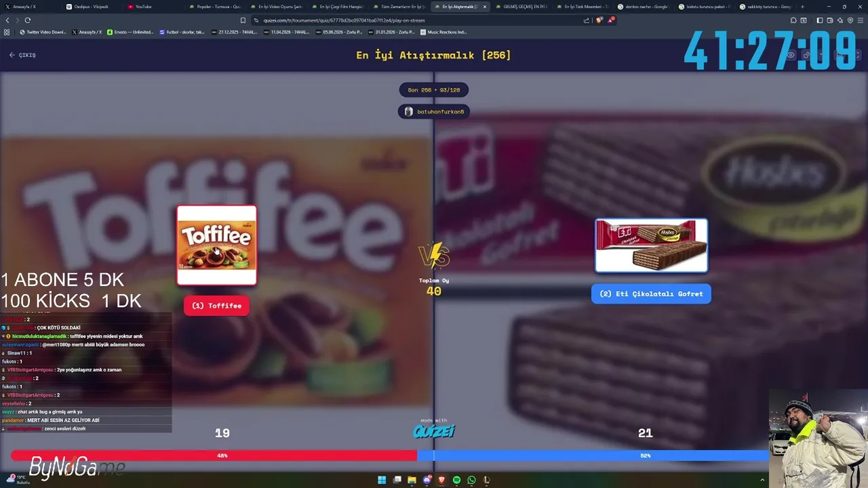Image resolution: width=868 pixels, height=488 pixels.
Task: Open the 31.01.2026 - Zorlu P. bookmark
Action: coord(392,32)
